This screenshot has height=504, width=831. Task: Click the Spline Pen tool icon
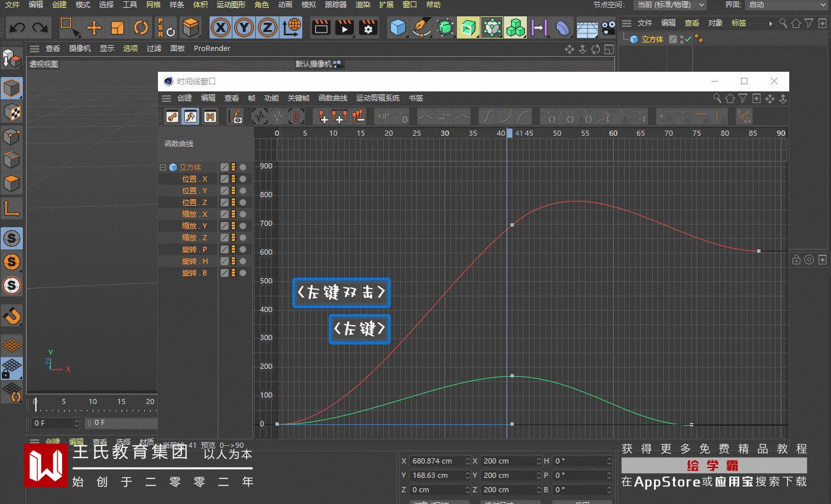click(422, 27)
